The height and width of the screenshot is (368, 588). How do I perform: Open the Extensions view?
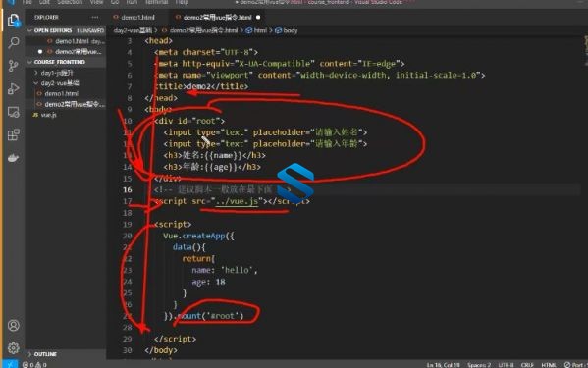point(14,134)
